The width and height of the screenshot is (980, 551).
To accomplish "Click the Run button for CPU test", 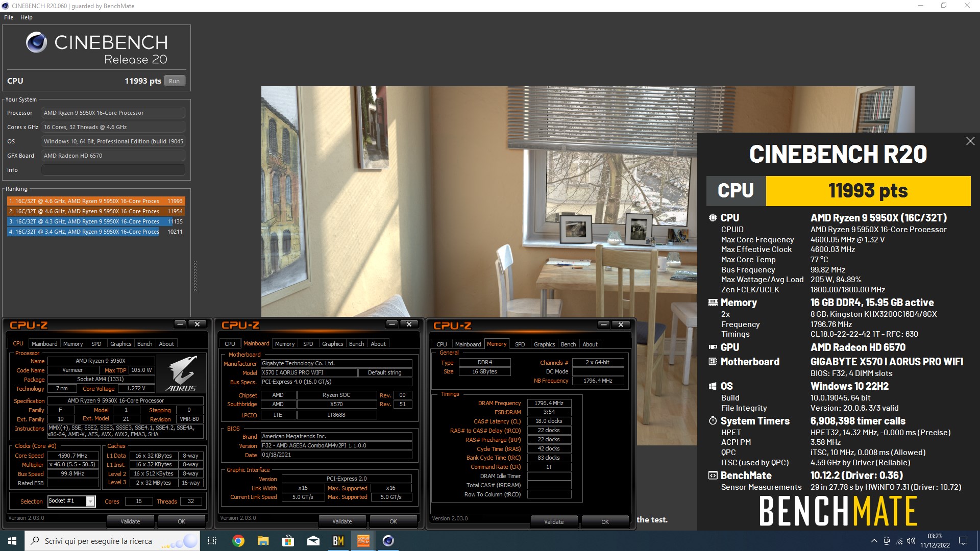I will click(174, 81).
